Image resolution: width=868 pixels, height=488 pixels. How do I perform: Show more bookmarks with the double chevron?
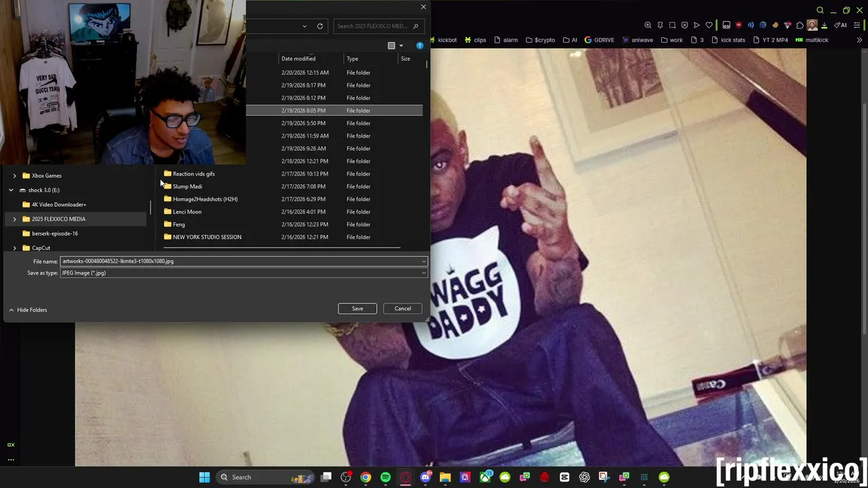coord(860,40)
